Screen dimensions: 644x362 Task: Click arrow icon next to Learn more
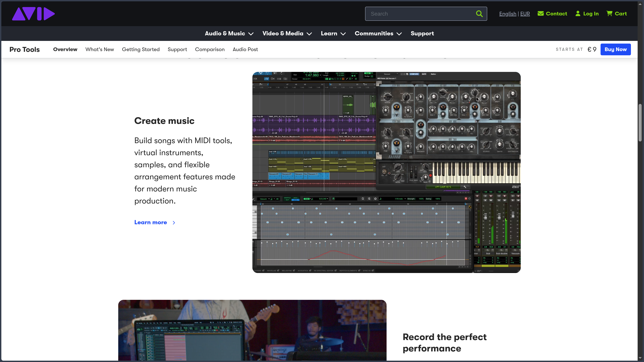[x=174, y=223]
